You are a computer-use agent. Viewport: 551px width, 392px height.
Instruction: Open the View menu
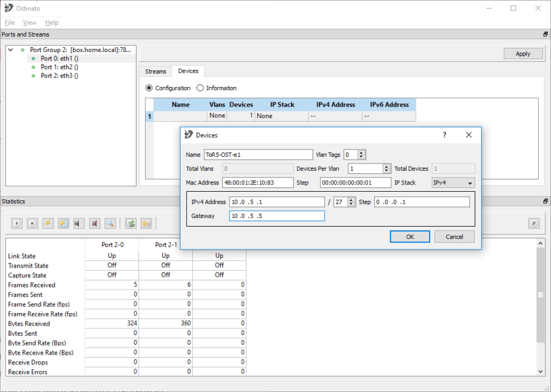pyautogui.click(x=29, y=23)
